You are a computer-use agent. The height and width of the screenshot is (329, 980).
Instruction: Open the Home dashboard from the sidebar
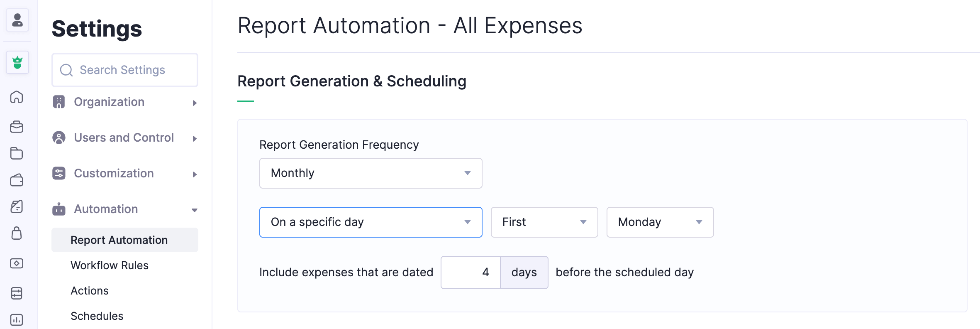pyautogui.click(x=17, y=98)
